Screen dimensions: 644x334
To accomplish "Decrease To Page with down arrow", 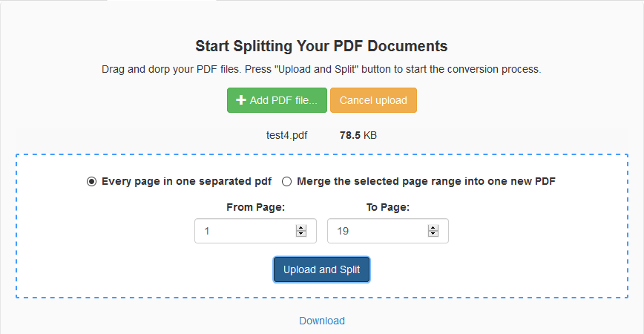I will click(x=433, y=234).
